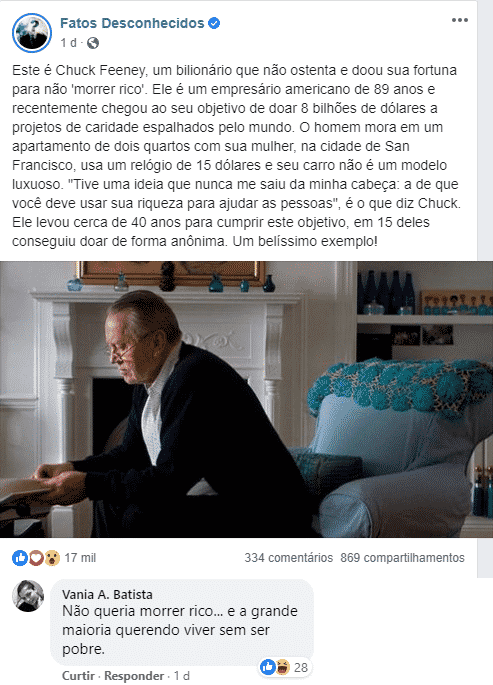The height and width of the screenshot is (685, 493).
Task: Click the blue like reaction icon
Action: pyautogui.click(x=20, y=558)
